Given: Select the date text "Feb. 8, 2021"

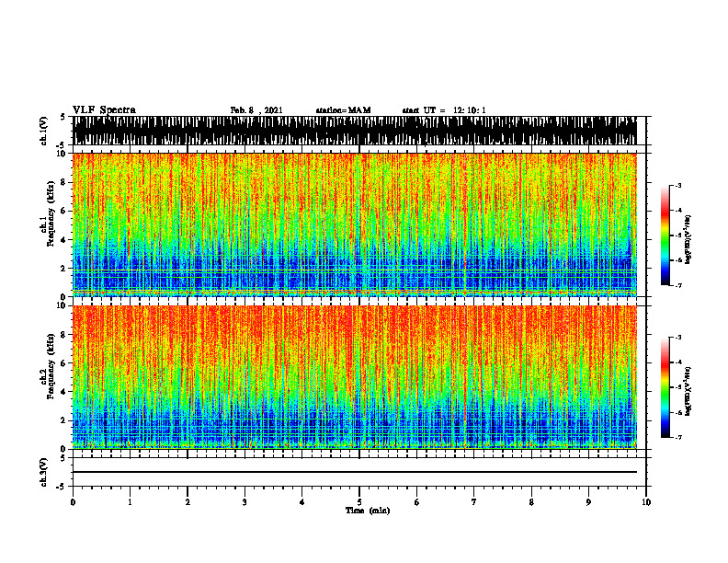Looking at the screenshot, I should (x=256, y=110).
